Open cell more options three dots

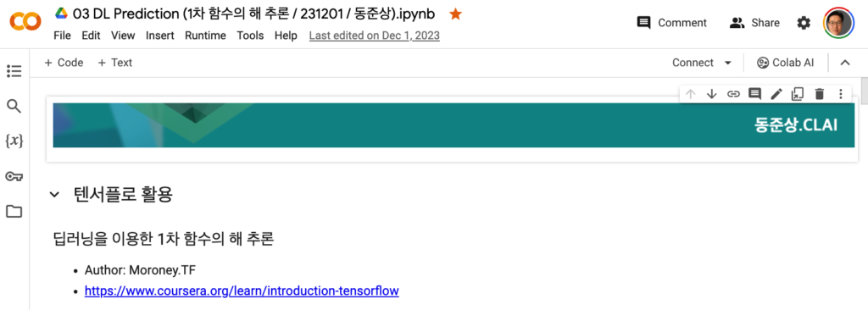840,94
